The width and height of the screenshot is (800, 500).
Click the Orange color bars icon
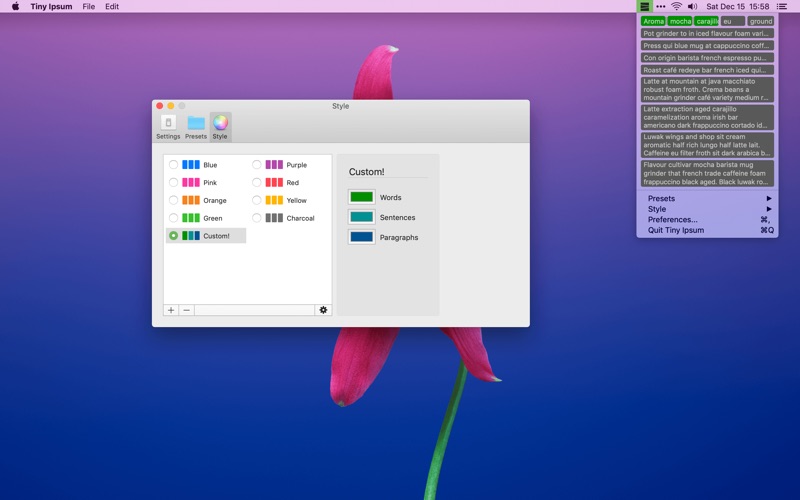coord(191,200)
